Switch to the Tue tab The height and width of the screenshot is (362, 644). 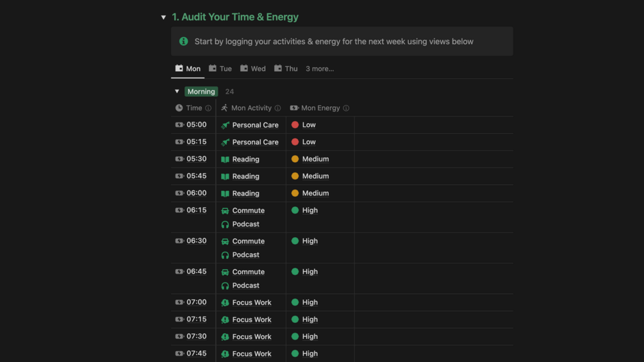(220, 69)
